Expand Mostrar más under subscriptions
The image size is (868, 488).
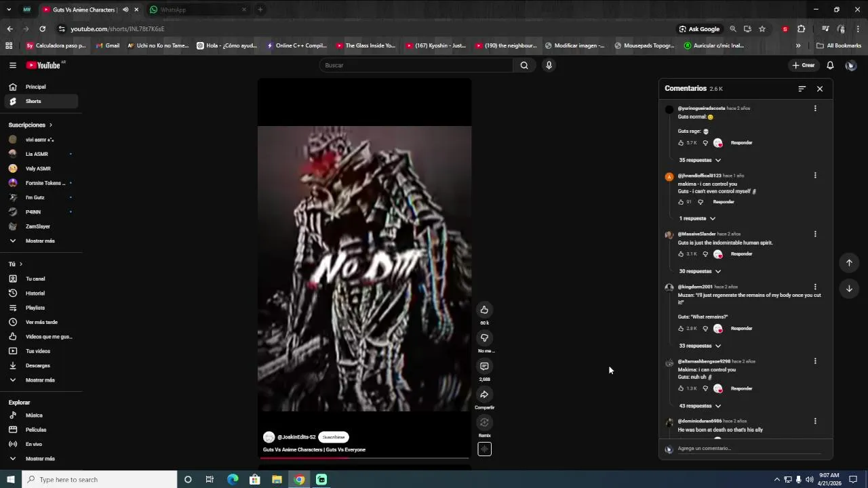click(41, 241)
